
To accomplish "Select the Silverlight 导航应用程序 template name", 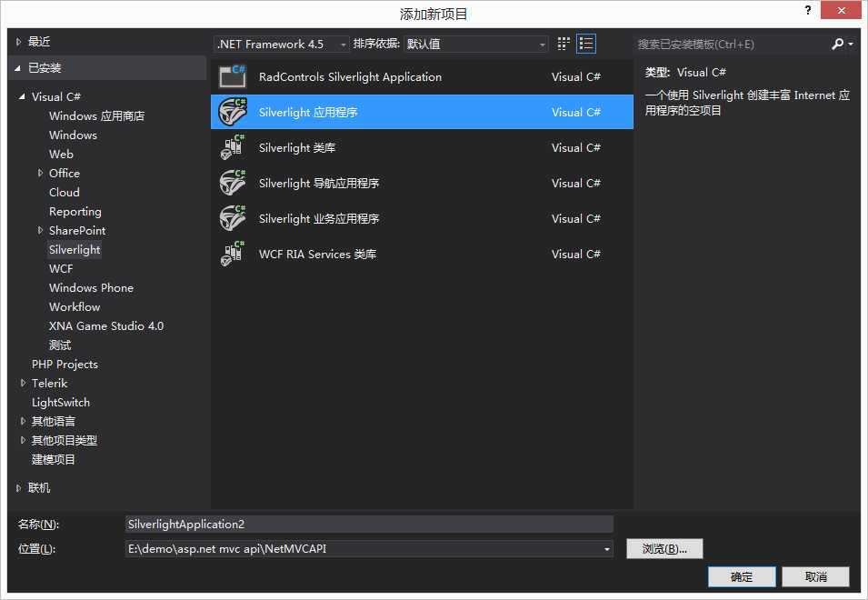I will pyautogui.click(x=319, y=184).
